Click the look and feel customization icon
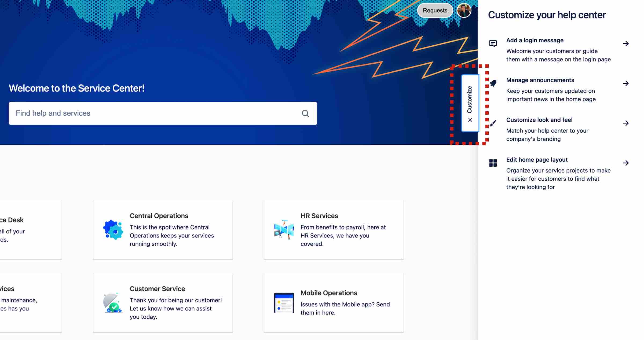Image resolution: width=644 pixels, height=340 pixels. [x=493, y=123]
